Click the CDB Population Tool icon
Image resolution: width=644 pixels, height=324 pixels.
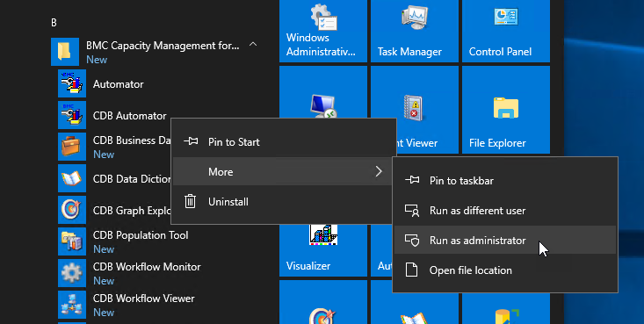[72, 241]
